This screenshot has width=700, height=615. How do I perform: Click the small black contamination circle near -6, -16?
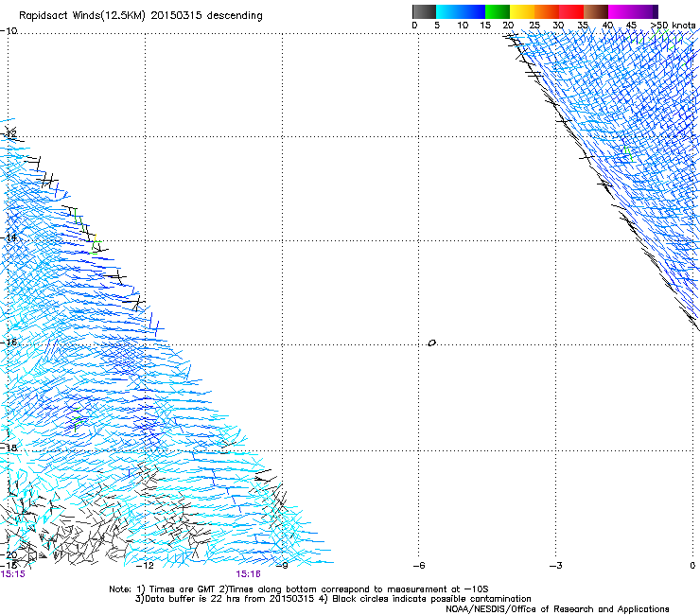(x=431, y=343)
